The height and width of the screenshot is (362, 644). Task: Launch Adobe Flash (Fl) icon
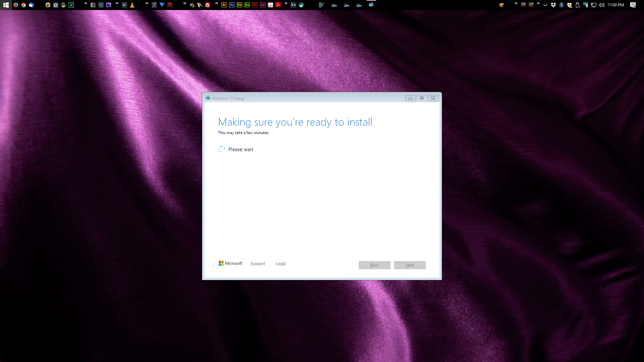point(255,5)
